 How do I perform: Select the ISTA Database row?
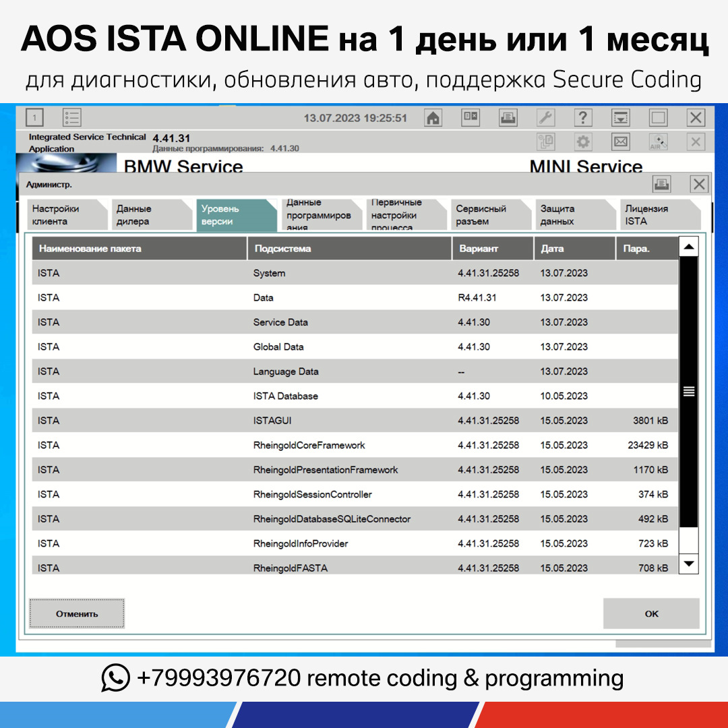[x=355, y=396]
